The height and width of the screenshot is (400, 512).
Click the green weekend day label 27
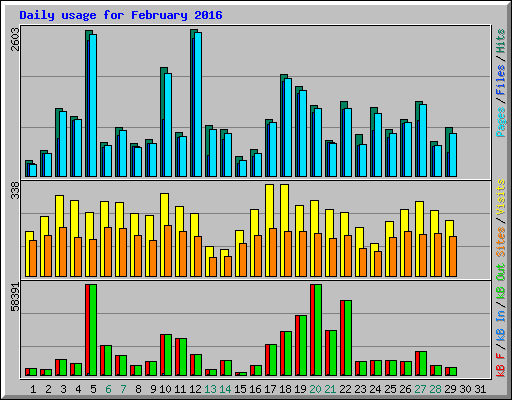pyautogui.click(x=420, y=389)
